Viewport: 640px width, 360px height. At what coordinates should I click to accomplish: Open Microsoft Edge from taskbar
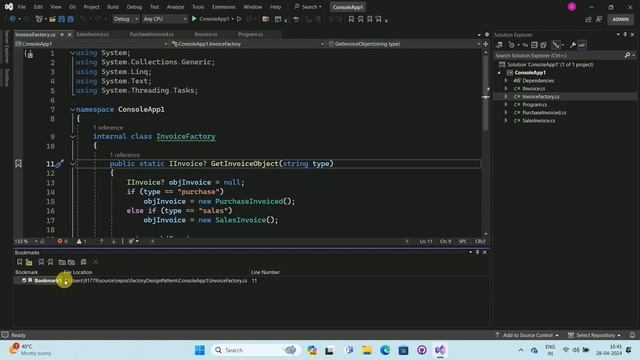(x=385, y=350)
